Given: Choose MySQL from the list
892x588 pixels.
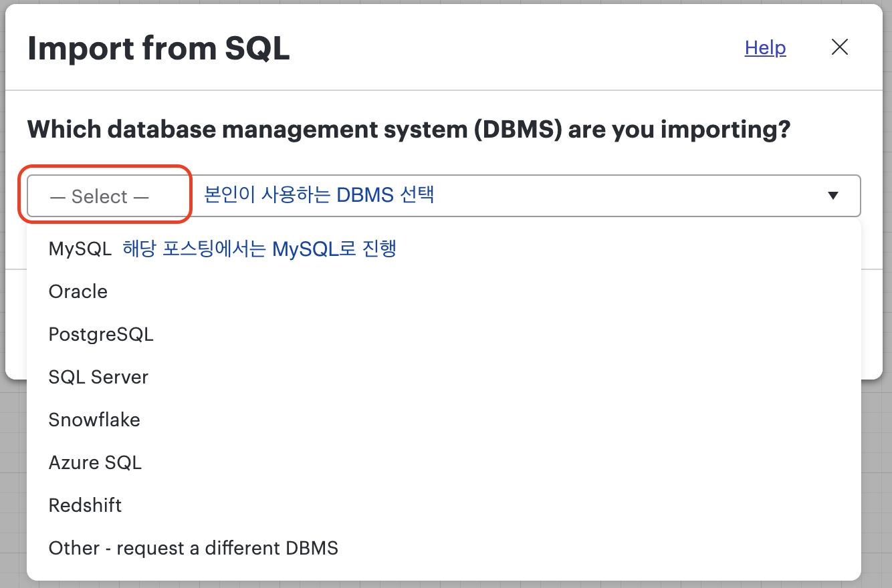Looking at the screenshot, I should click(443, 249).
